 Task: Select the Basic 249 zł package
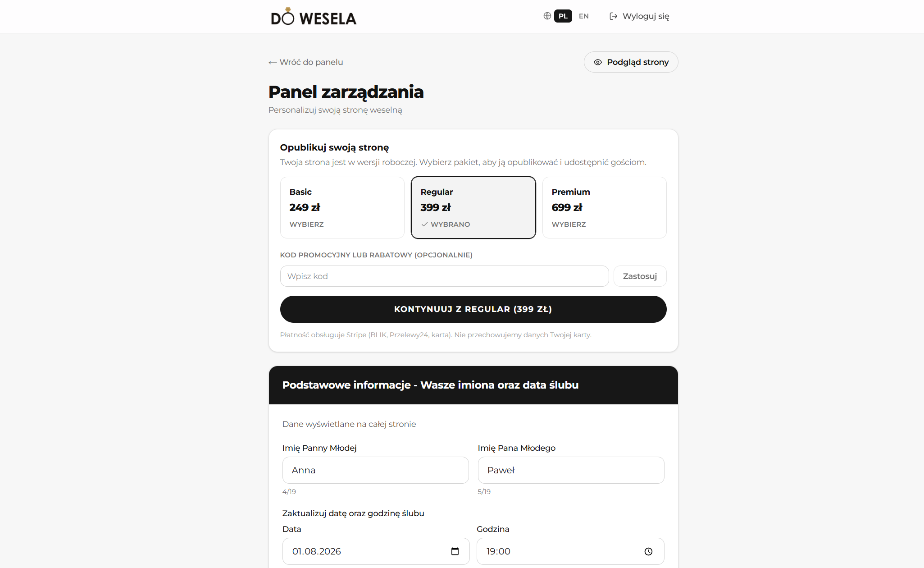tap(342, 207)
